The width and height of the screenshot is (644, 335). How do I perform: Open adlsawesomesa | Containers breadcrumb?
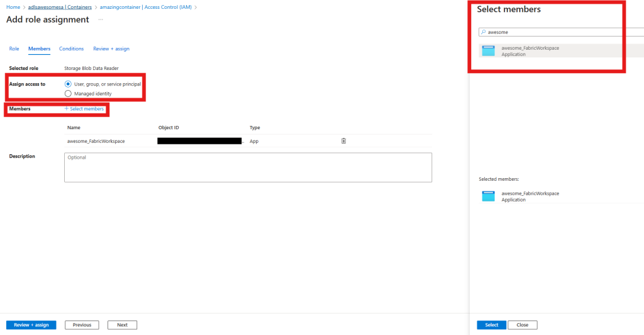60,7
